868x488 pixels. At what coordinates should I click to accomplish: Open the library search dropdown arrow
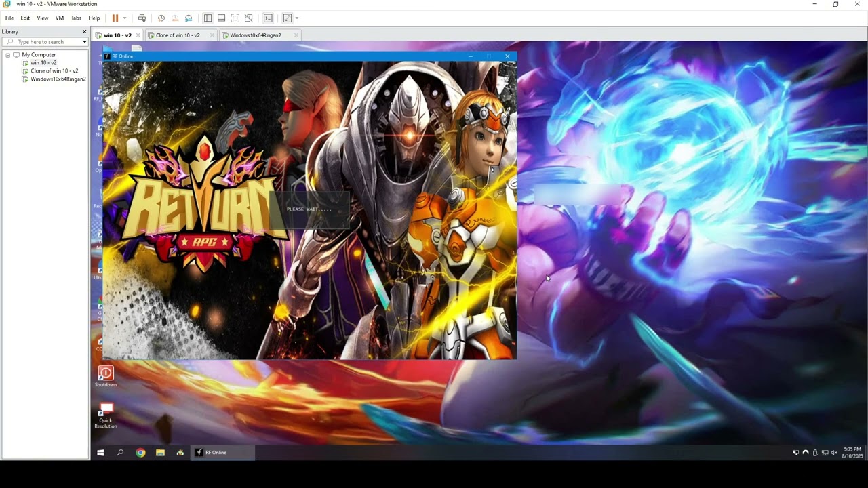click(x=84, y=42)
